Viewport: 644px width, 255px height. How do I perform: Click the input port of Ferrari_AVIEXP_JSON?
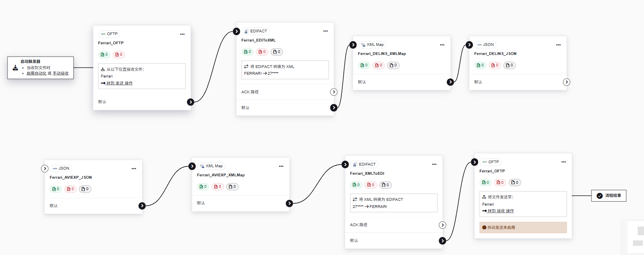click(45, 168)
